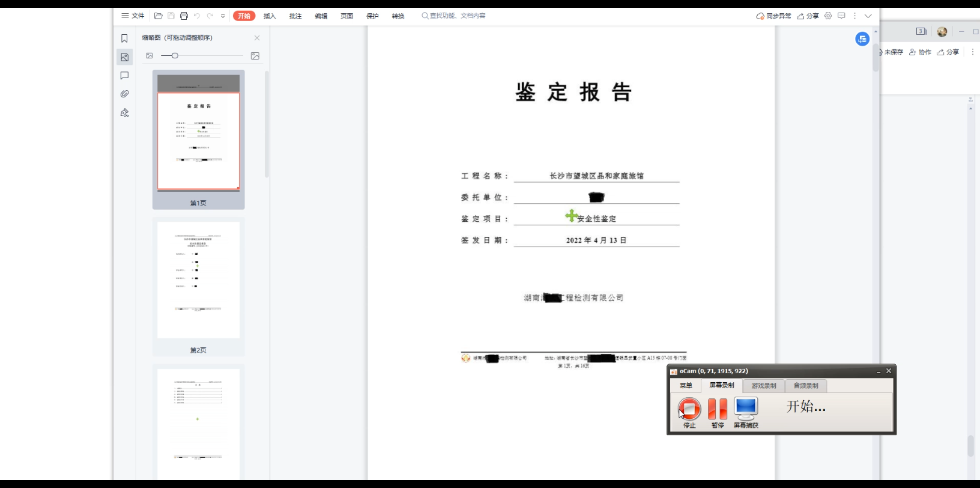Click the 长沙市望城区品和家庭旅馆 project name text

pyautogui.click(x=596, y=176)
